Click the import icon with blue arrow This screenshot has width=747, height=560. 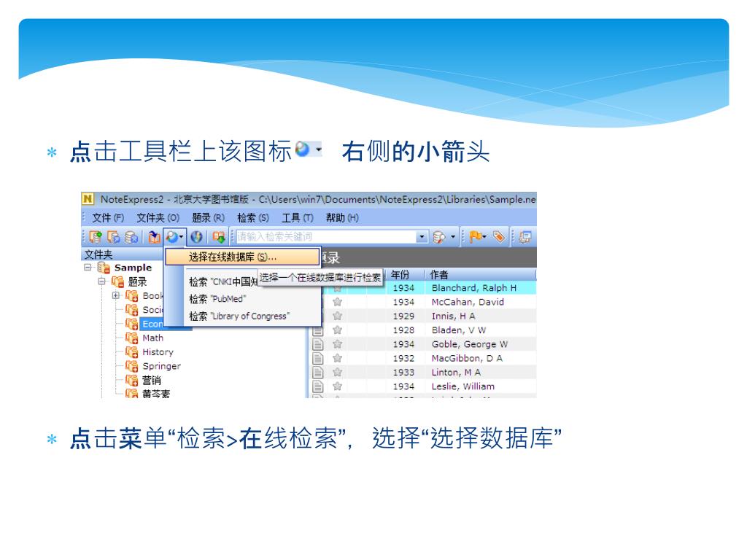tap(154, 237)
